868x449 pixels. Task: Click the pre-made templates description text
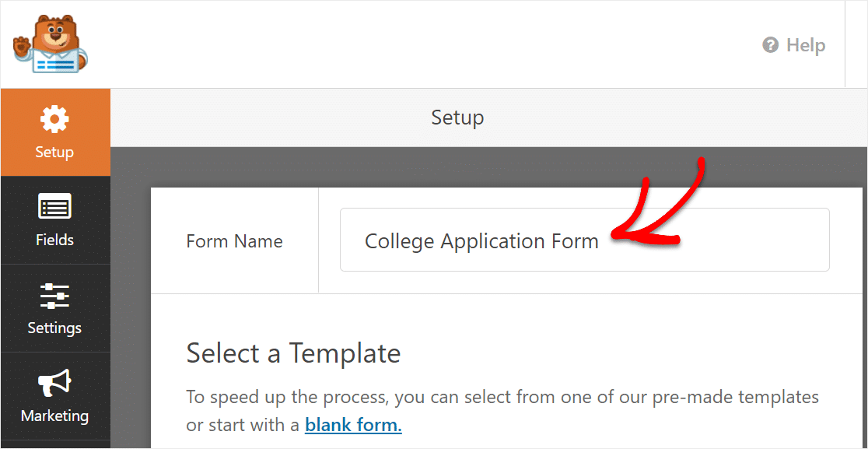tap(502, 412)
